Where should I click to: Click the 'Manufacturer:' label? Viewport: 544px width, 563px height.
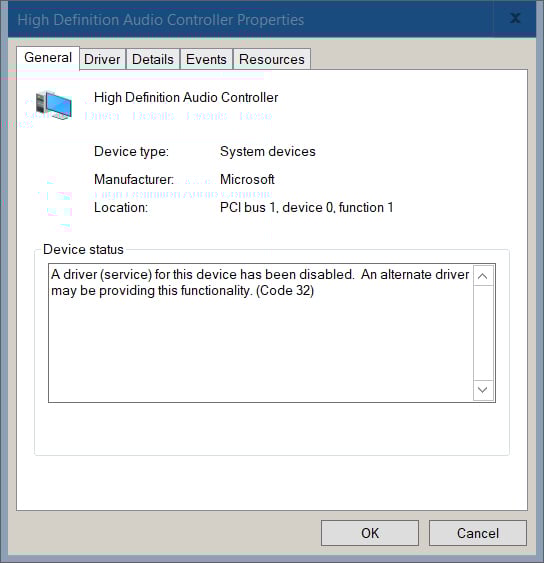point(134,179)
